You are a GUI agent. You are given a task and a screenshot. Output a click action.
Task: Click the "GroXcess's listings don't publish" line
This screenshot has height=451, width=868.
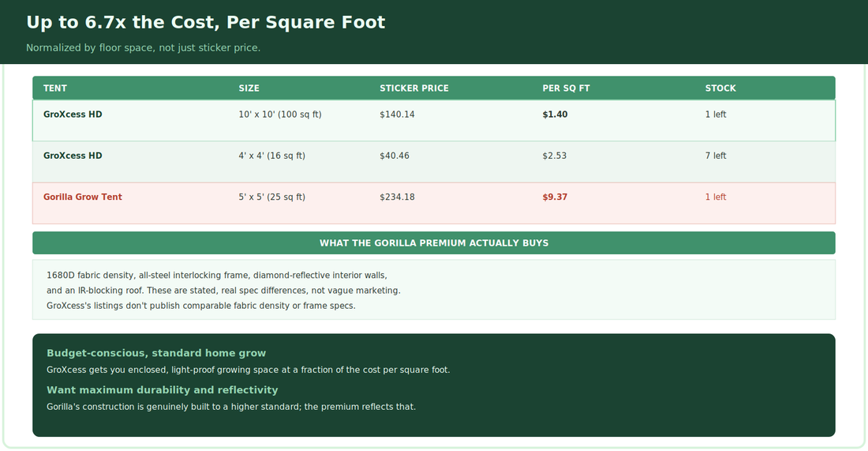[x=201, y=306]
